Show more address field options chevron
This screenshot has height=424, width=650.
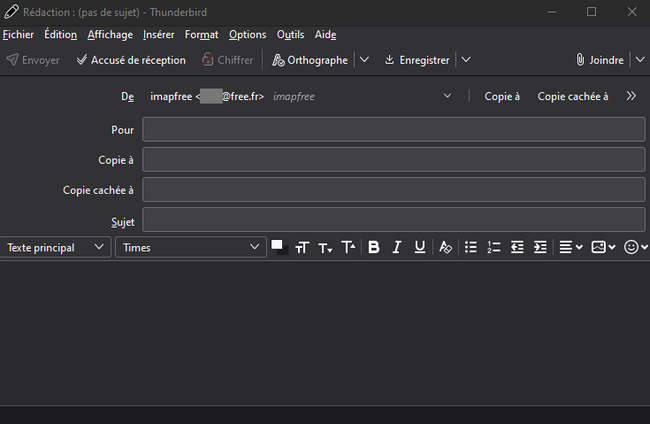(631, 96)
